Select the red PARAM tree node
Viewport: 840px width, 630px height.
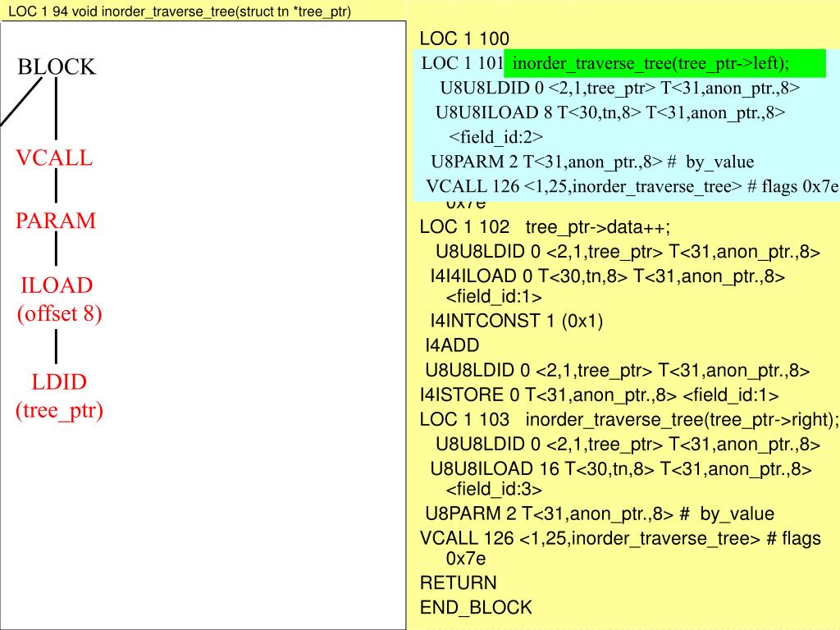pos(56,221)
